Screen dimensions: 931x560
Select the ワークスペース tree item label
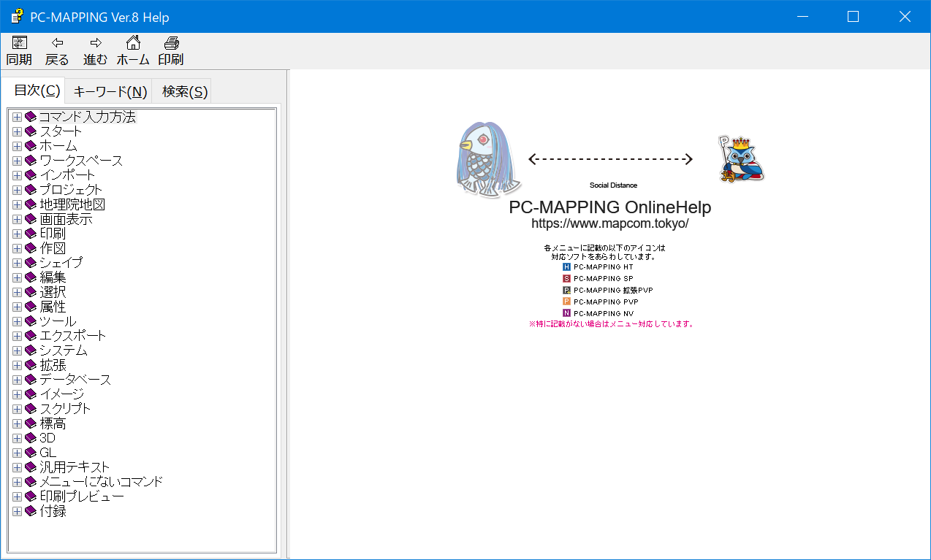tap(81, 161)
